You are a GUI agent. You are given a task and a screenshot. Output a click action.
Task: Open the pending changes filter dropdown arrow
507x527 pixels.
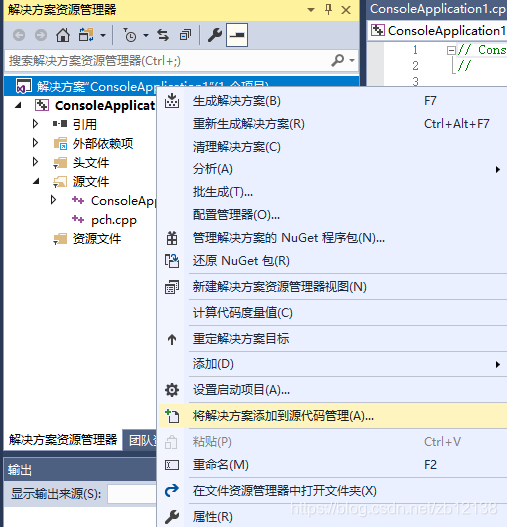pos(146,35)
